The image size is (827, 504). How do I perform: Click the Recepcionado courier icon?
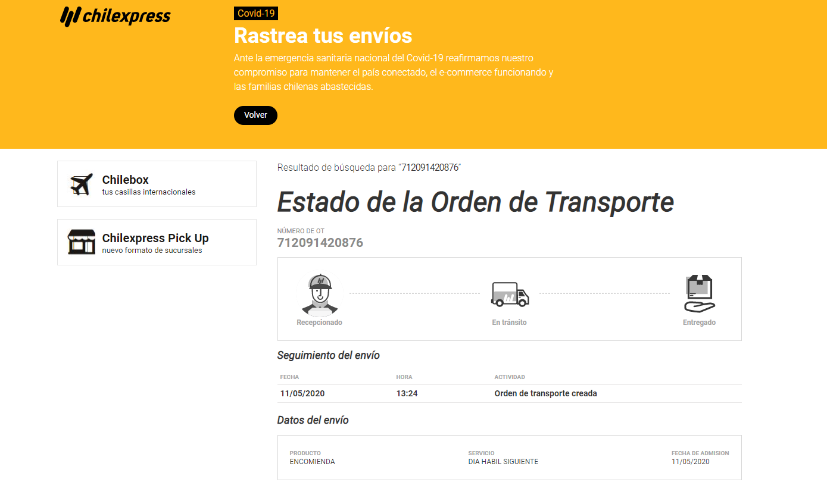click(320, 295)
